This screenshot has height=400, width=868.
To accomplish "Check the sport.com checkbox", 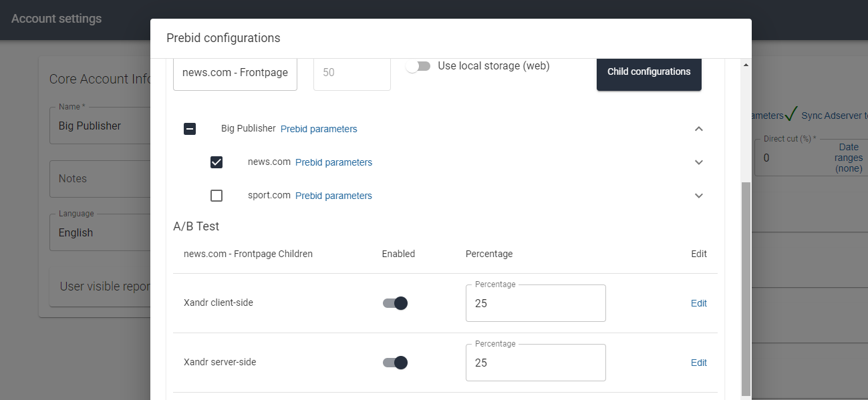I will coord(216,196).
